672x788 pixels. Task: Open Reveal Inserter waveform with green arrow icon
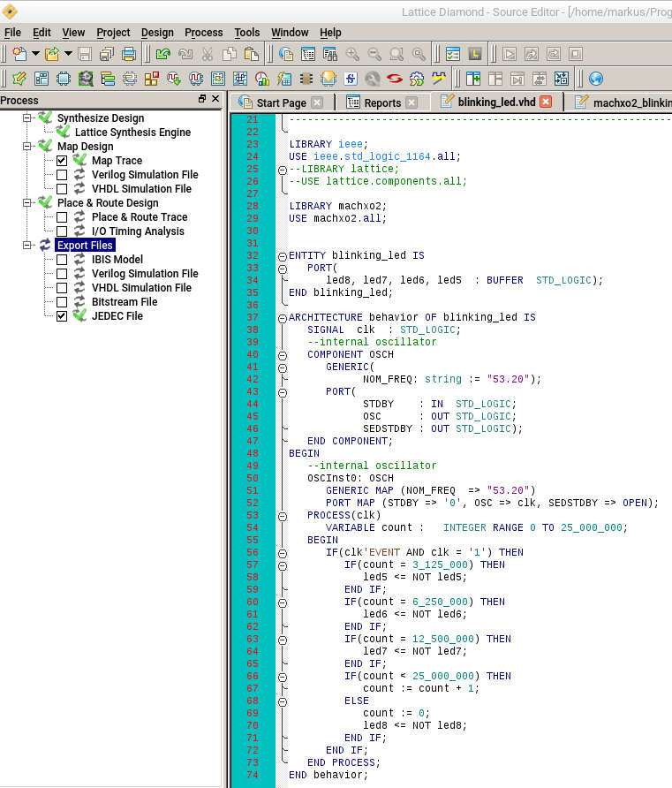pos(174,79)
